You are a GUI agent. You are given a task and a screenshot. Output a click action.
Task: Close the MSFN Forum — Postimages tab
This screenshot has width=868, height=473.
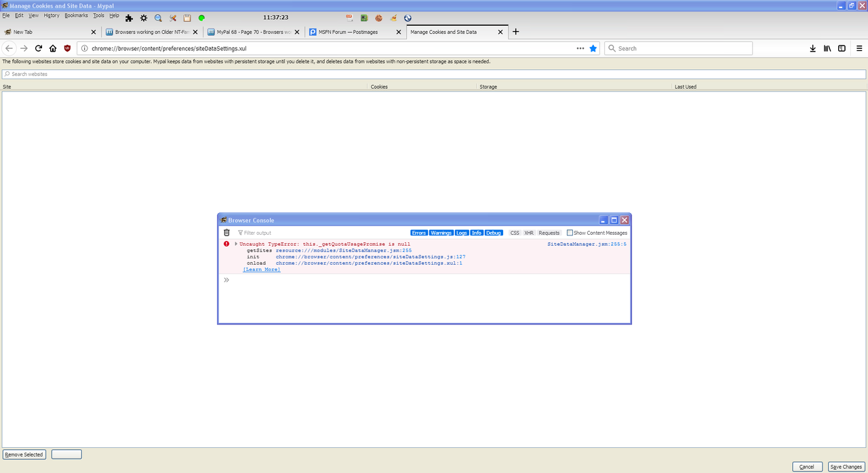[399, 32]
